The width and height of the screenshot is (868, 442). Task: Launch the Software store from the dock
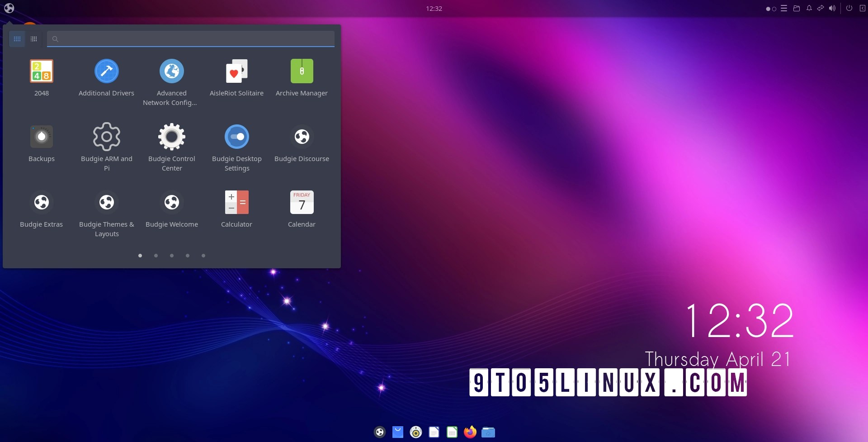(x=398, y=432)
